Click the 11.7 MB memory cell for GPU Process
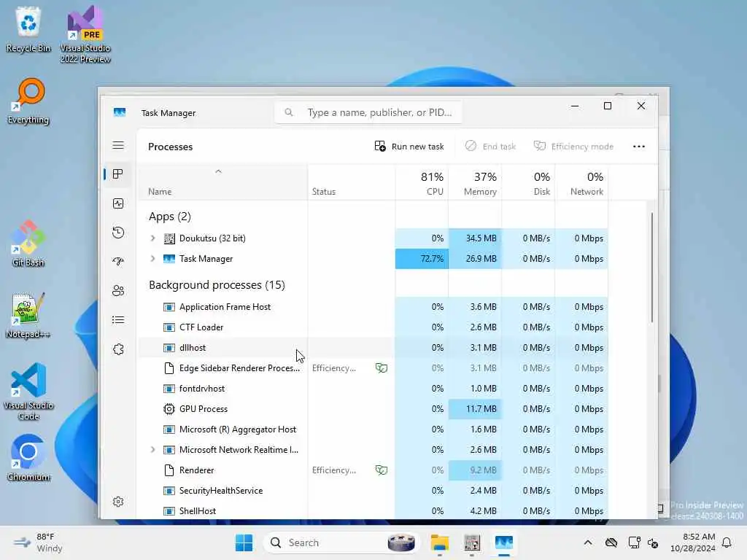This screenshot has width=747, height=560. point(475,408)
